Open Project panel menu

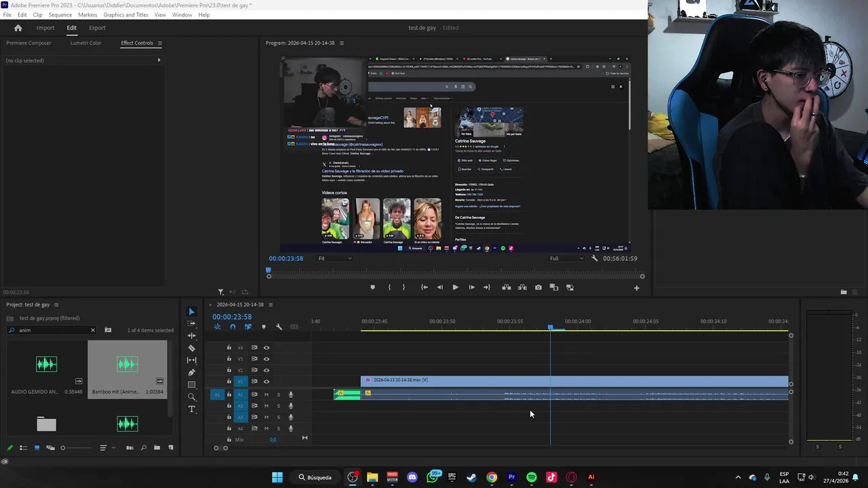56,305
